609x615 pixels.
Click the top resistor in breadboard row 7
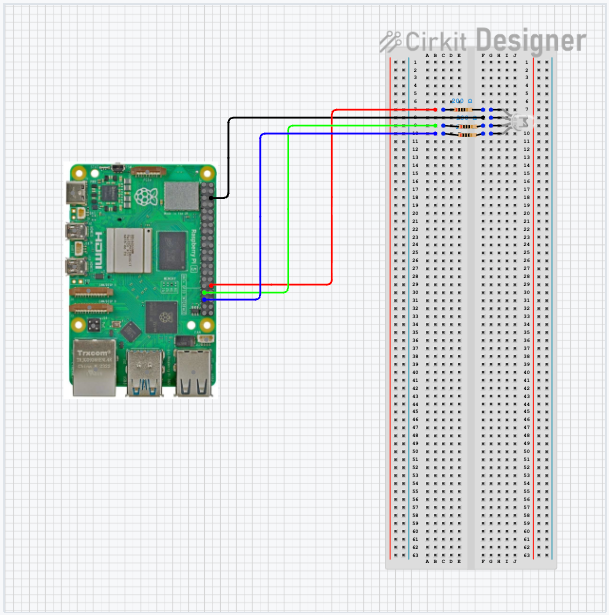point(463,110)
